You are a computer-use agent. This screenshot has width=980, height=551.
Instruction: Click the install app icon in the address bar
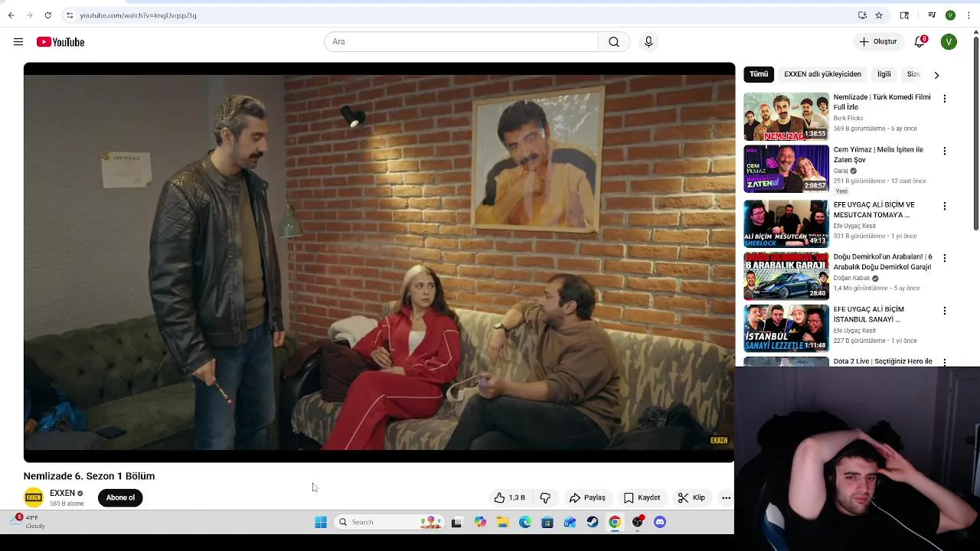pyautogui.click(x=862, y=15)
